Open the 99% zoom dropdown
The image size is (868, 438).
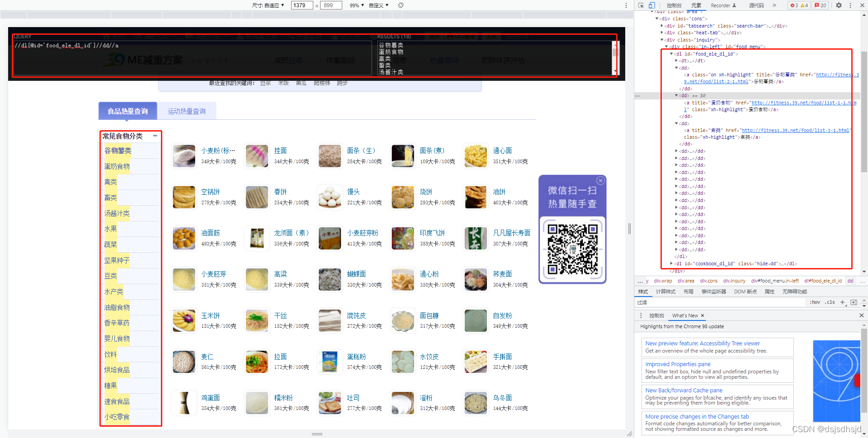pyautogui.click(x=357, y=5)
